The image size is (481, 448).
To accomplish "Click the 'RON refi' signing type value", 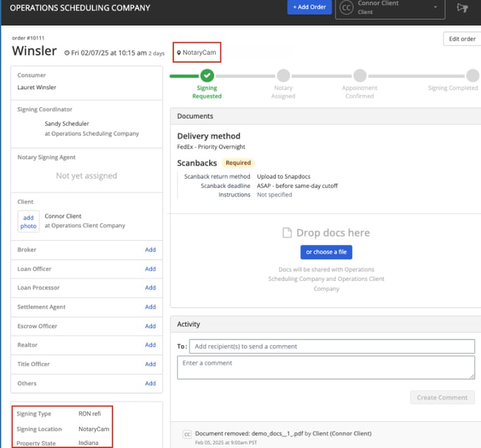I will tap(89, 413).
